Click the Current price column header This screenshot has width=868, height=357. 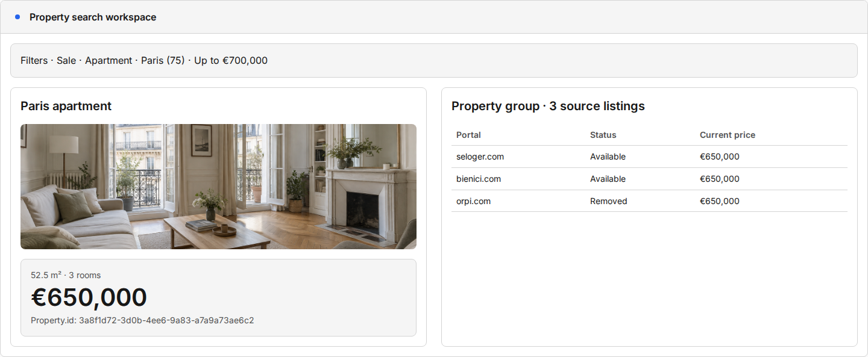tap(727, 135)
